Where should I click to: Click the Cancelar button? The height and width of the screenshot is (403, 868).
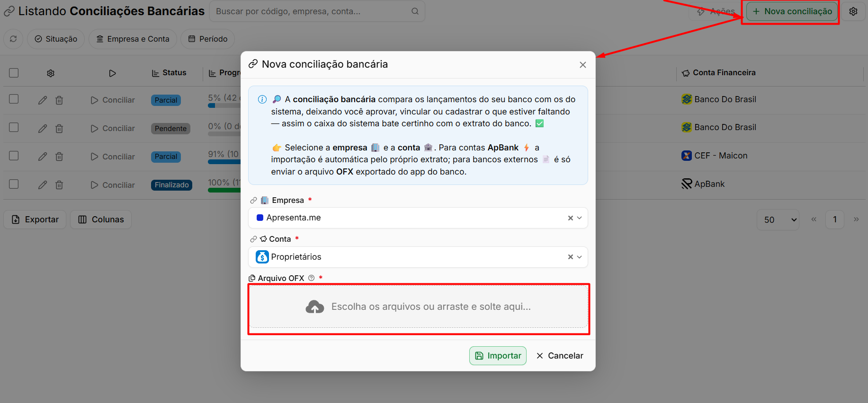560,356
